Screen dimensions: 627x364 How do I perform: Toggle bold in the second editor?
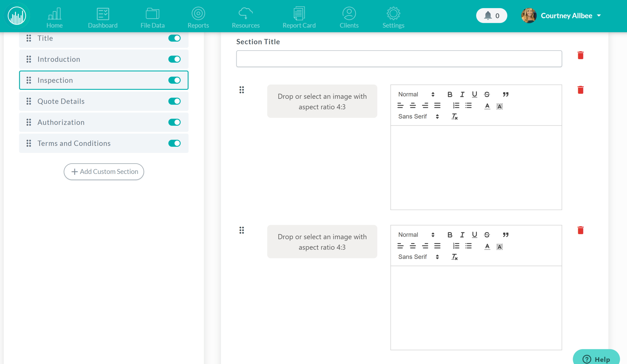[x=450, y=235]
